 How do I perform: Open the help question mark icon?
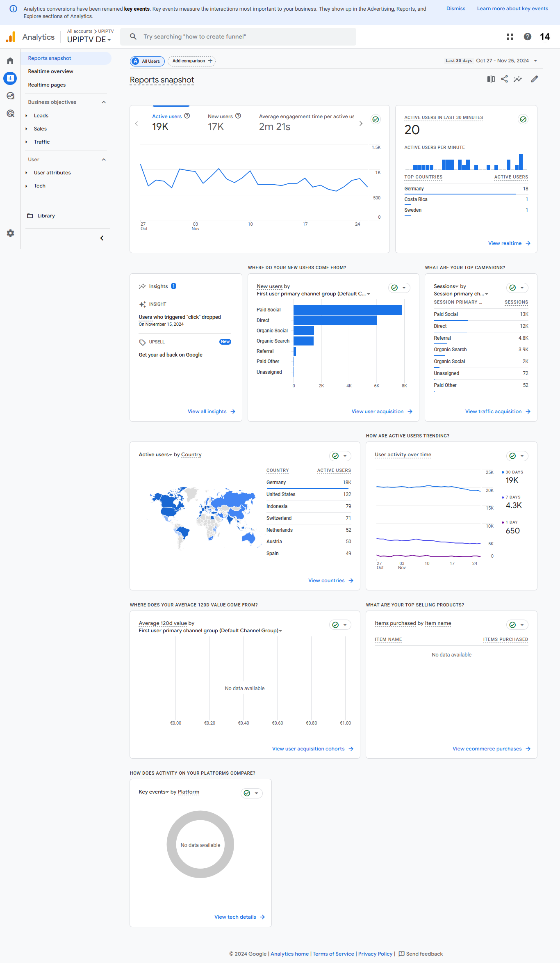(528, 37)
